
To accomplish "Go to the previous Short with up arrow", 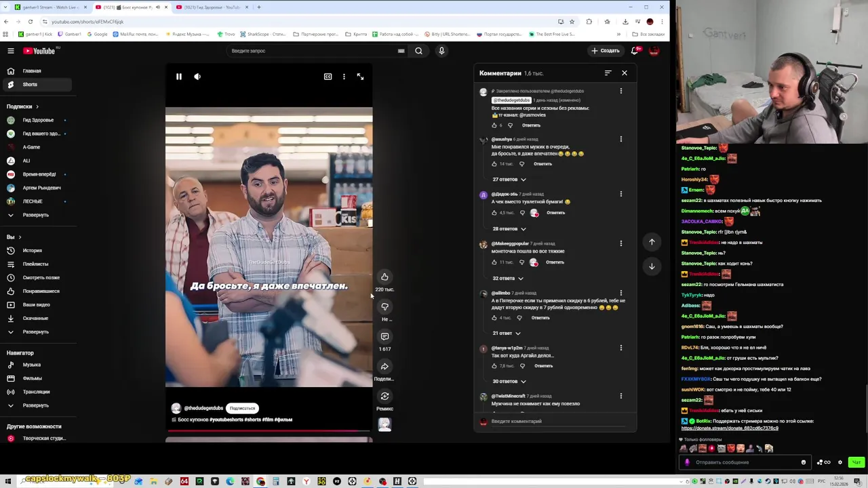I will click(652, 242).
